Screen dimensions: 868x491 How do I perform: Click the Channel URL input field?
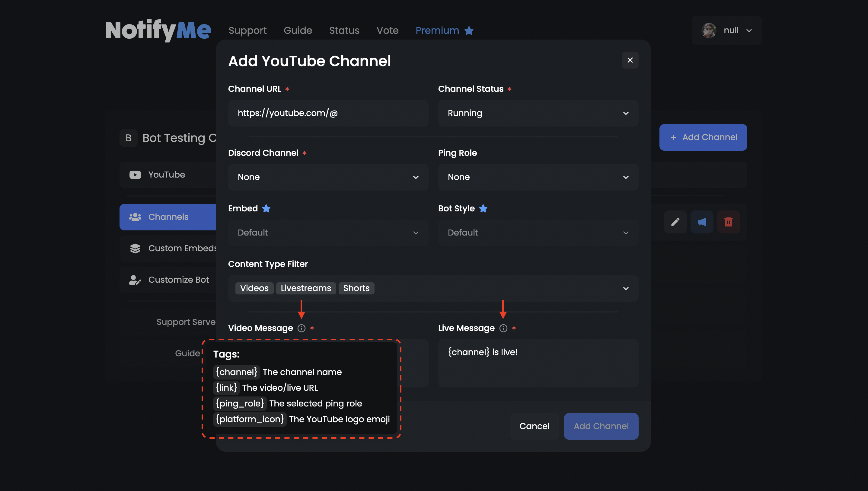pyautogui.click(x=328, y=113)
